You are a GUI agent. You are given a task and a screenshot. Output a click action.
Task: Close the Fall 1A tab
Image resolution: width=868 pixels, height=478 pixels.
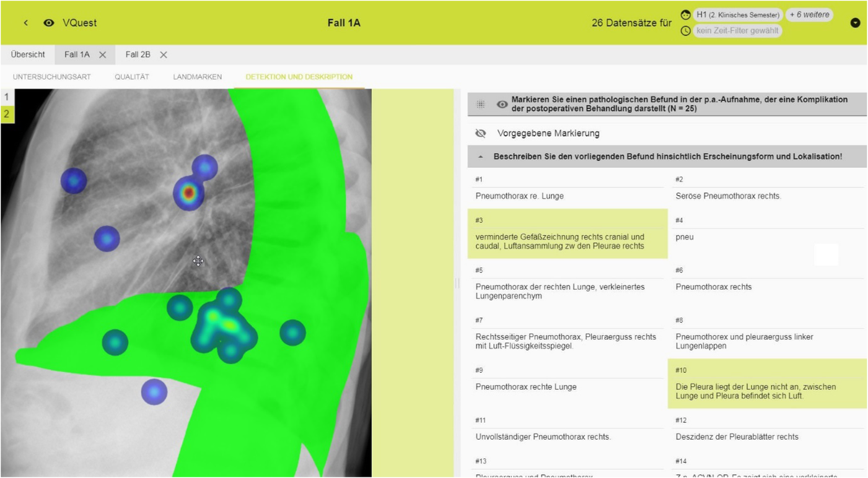(x=103, y=54)
